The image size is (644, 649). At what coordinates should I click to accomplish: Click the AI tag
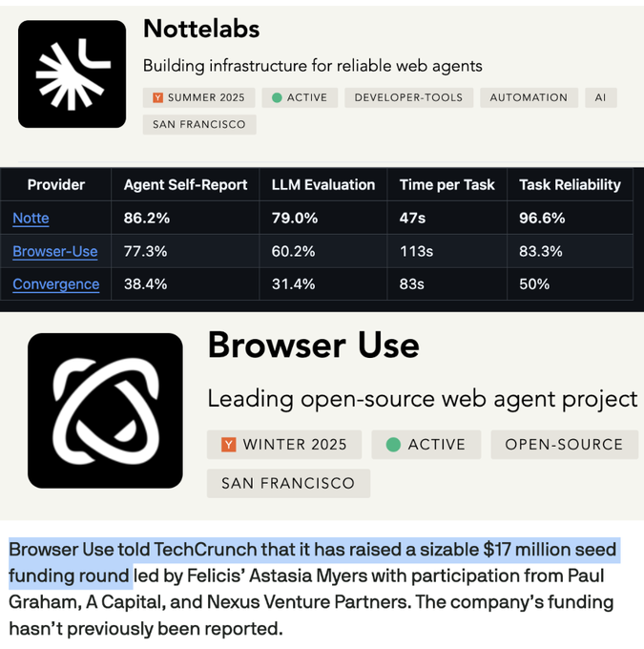coord(601,97)
